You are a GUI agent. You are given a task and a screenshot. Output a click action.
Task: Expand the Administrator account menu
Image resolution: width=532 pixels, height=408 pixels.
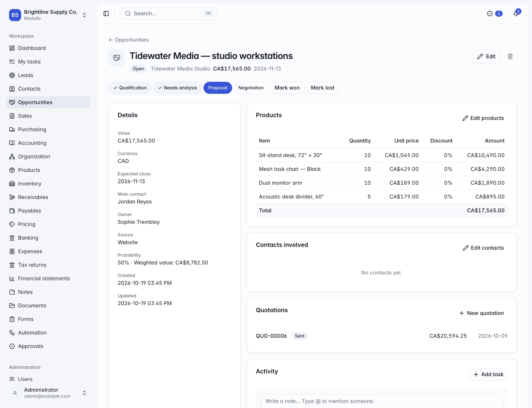click(x=48, y=393)
